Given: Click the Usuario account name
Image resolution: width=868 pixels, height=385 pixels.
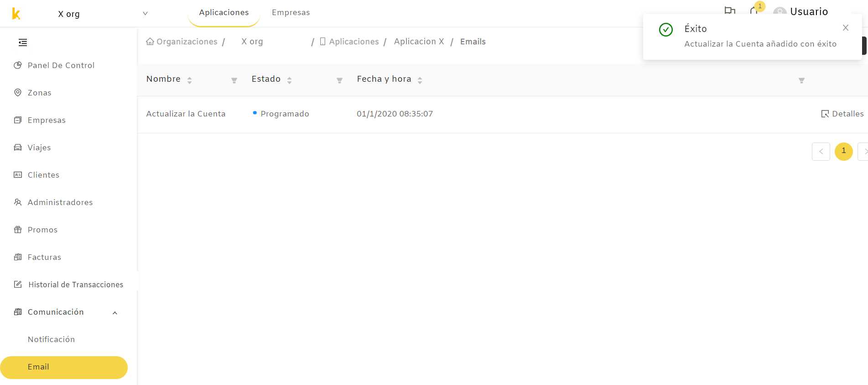Looking at the screenshot, I should point(809,12).
